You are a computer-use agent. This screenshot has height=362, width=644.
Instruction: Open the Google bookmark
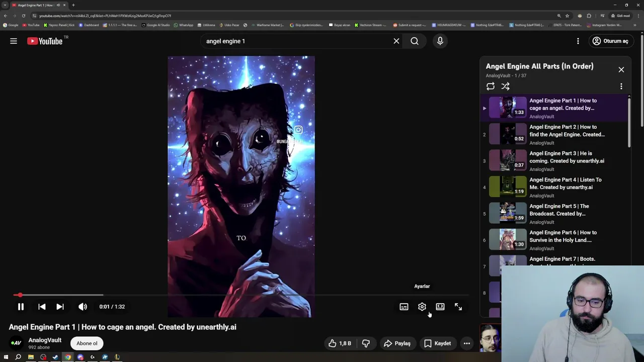point(11,25)
